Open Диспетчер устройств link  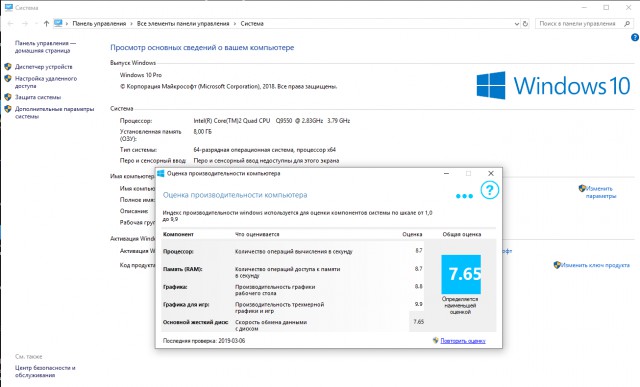click(x=44, y=67)
